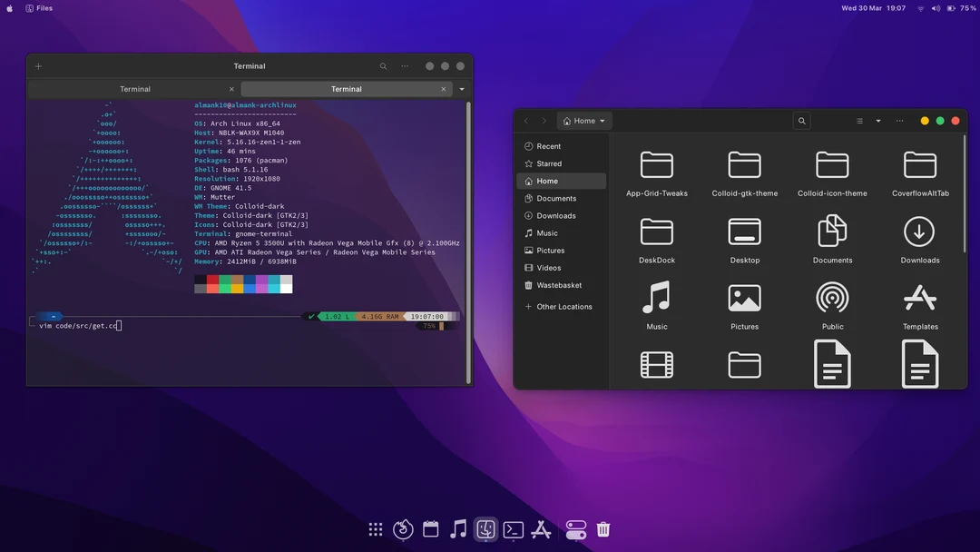
Task: Open the terminal emulator icon in dock
Action: (513, 528)
